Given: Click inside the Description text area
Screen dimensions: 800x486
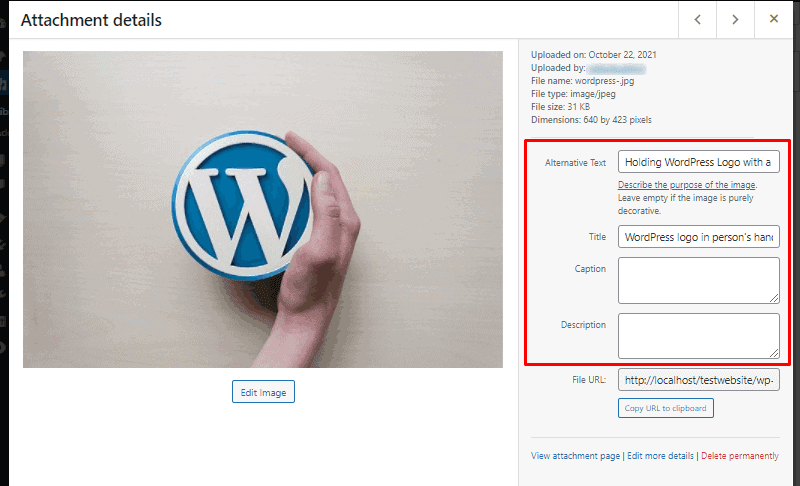Looking at the screenshot, I should tap(698, 336).
